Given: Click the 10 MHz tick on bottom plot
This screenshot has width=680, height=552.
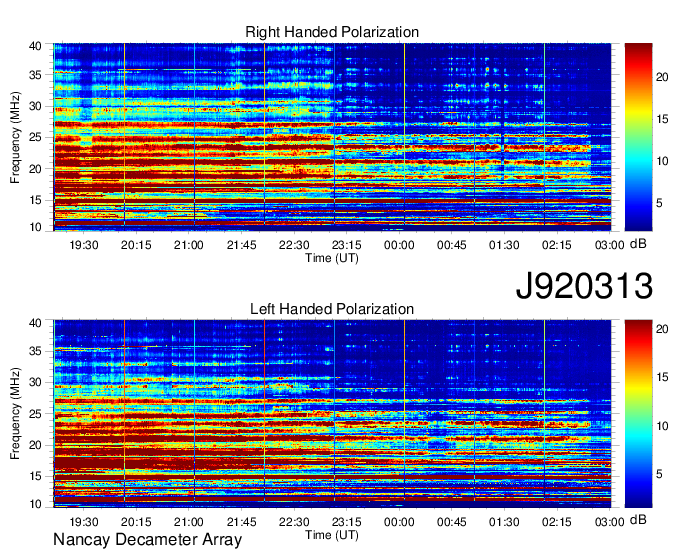Looking at the screenshot, I should [x=35, y=504].
